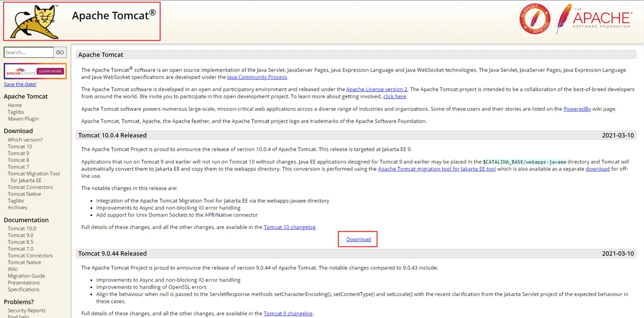
Task: Click the Download link for Tomcat 10.0.4
Action: (x=358, y=239)
